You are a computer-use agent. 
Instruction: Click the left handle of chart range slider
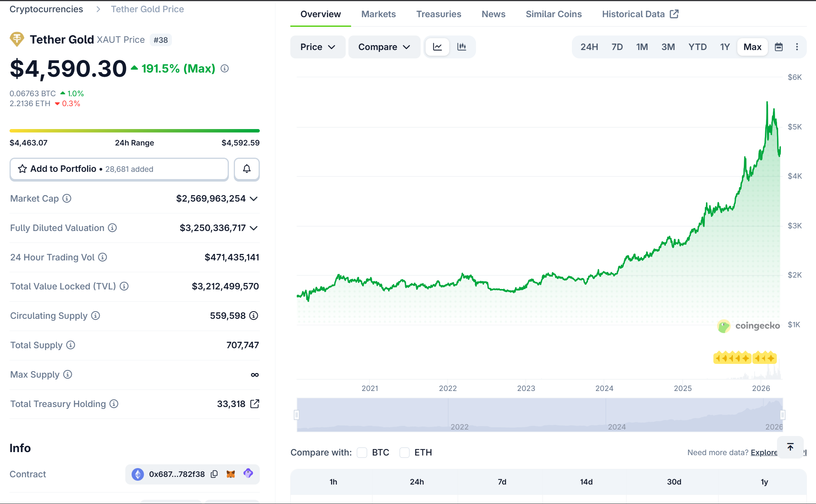pyautogui.click(x=296, y=415)
